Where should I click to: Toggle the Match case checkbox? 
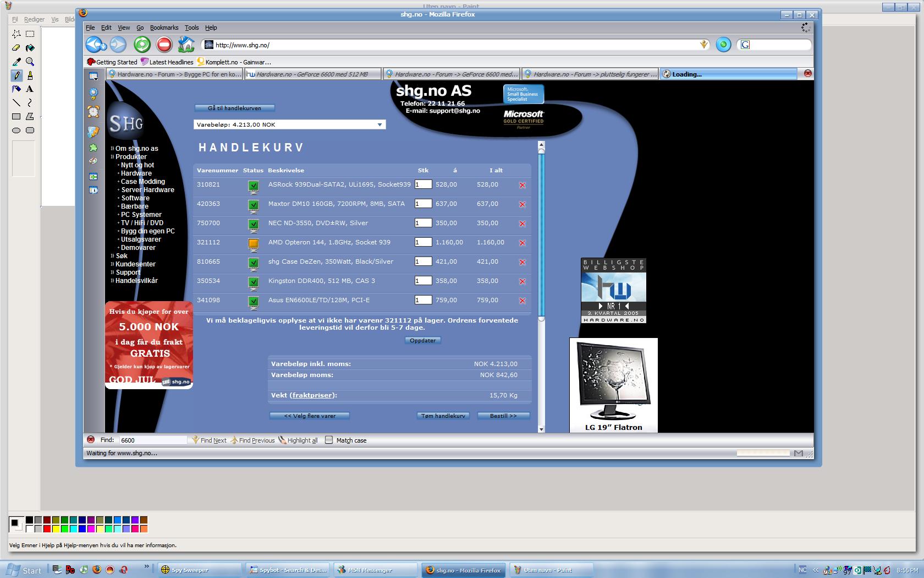(x=329, y=440)
